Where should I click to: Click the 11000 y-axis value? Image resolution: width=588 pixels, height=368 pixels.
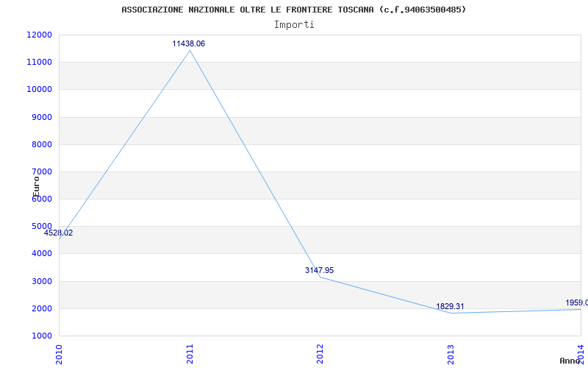[39, 63]
